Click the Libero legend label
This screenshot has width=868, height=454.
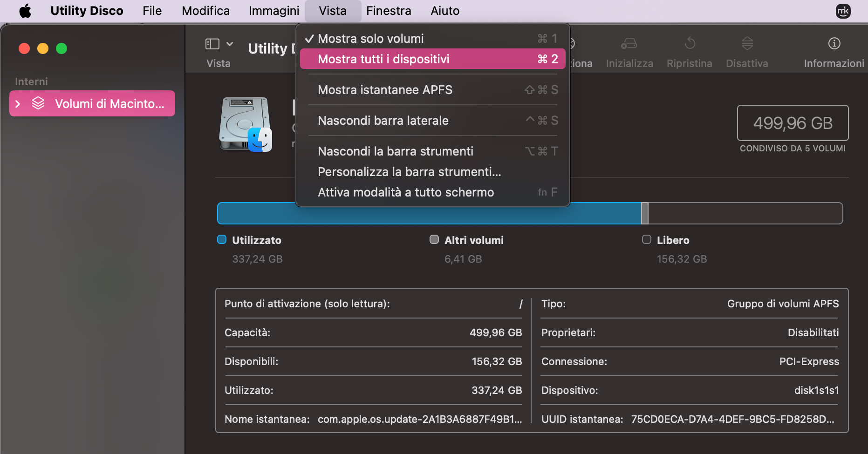[x=673, y=240]
